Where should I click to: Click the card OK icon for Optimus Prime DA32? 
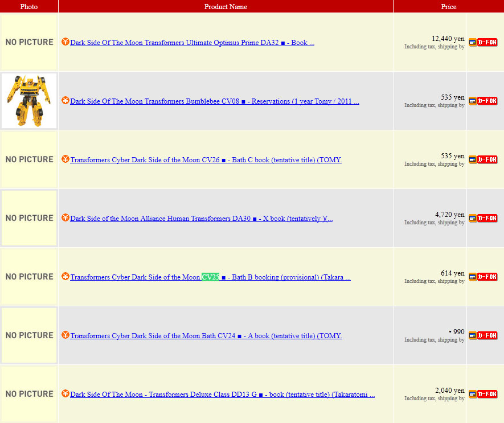coord(483,42)
